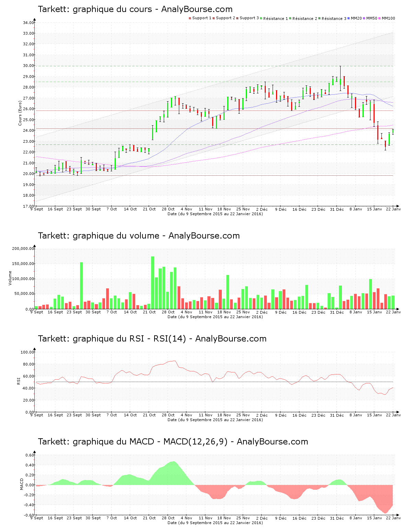412x532 pixels.
Task: Click the "8 Janv" date on the RSI chart
Action: pos(356,415)
